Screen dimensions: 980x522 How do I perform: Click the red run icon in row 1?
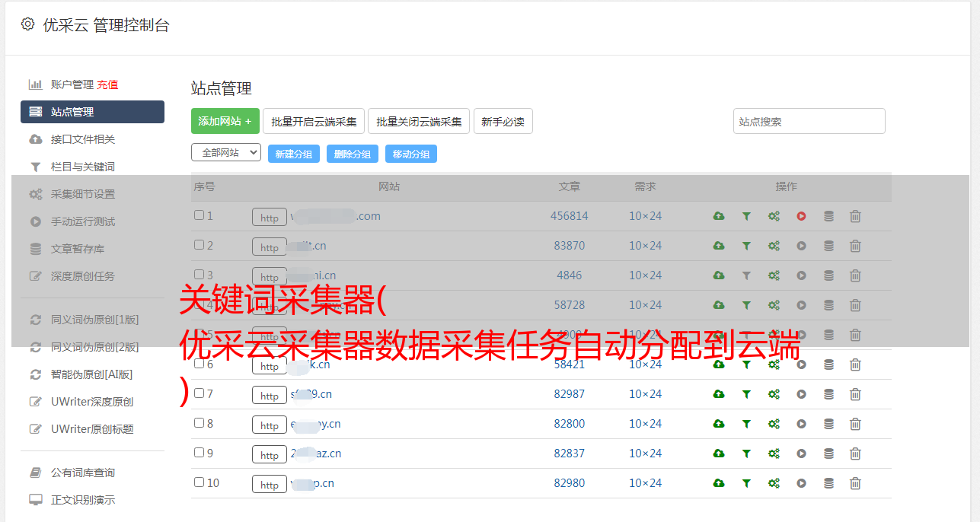(801, 216)
